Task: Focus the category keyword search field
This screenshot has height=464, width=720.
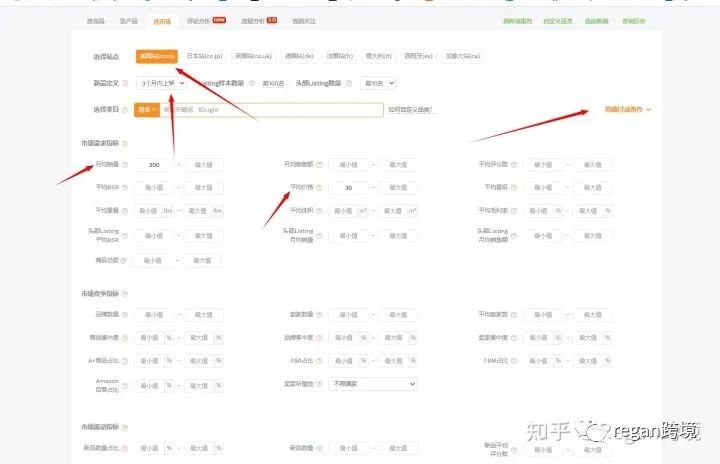Action: pos(271,110)
